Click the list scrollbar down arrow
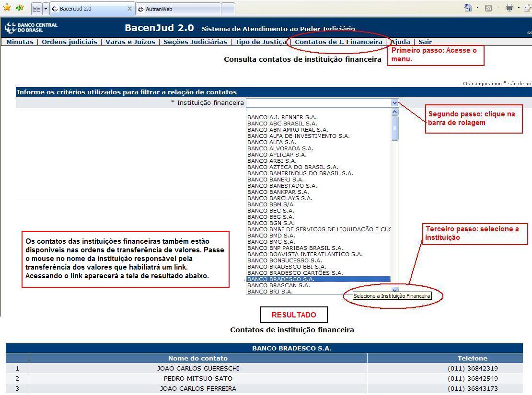532x395 pixels. coord(394,290)
